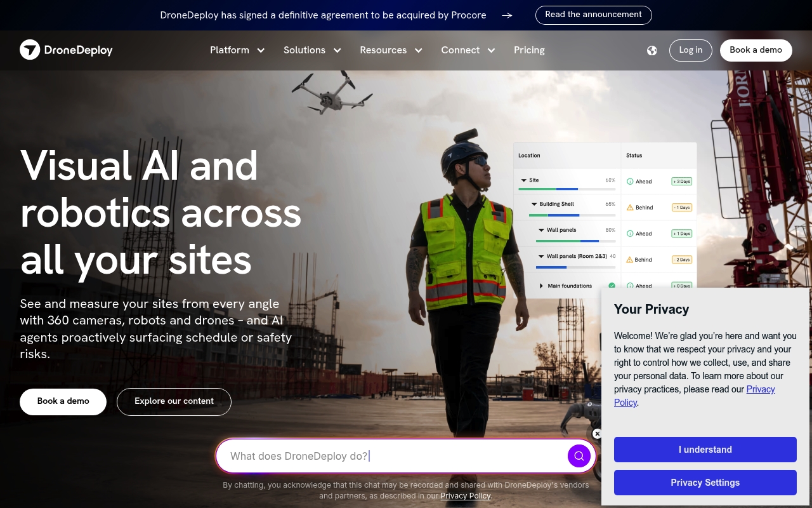This screenshot has height=508, width=812.
Task: Expand the Platform menu
Action: (237, 50)
